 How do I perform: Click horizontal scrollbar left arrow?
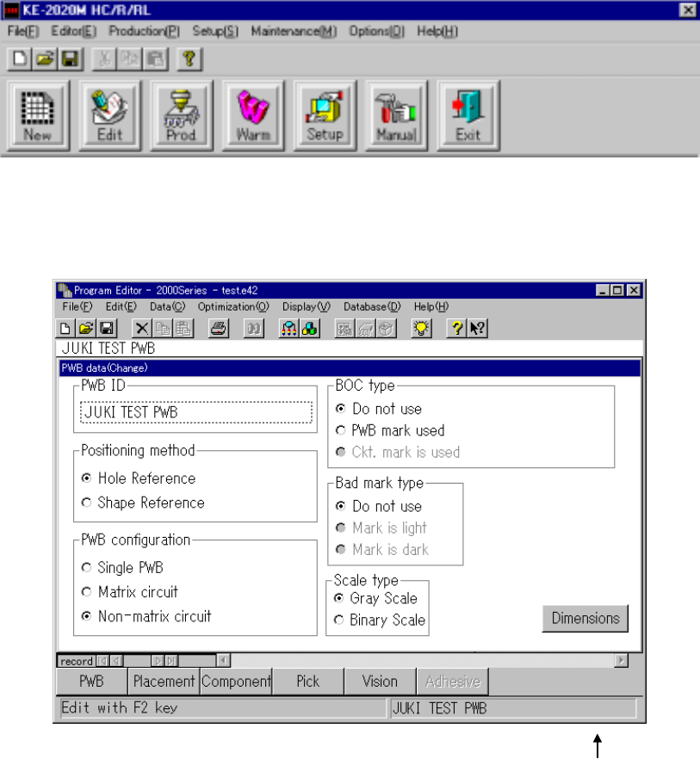click(x=223, y=660)
